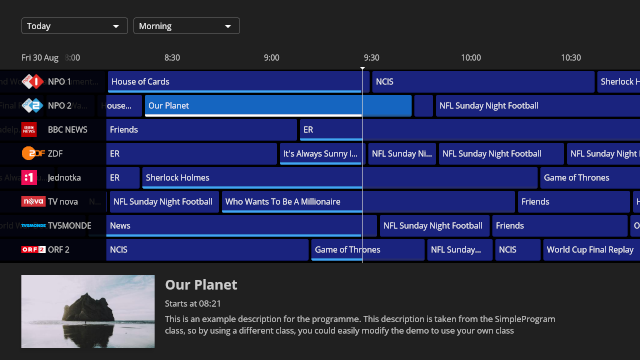Select World Cup Final Replay on ORF 2
640x360 pixels.
pyautogui.click(x=591, y=250)
